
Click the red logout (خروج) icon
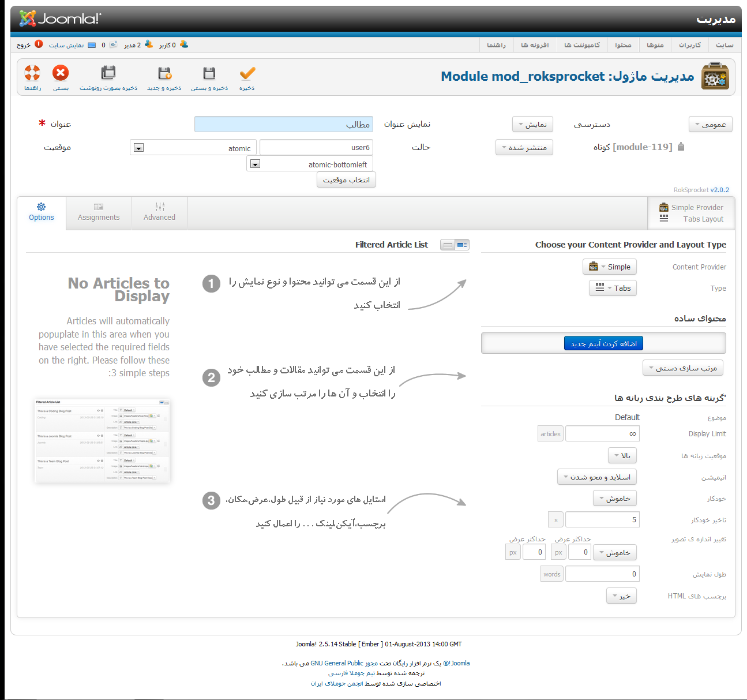click(x=39, y=44)
